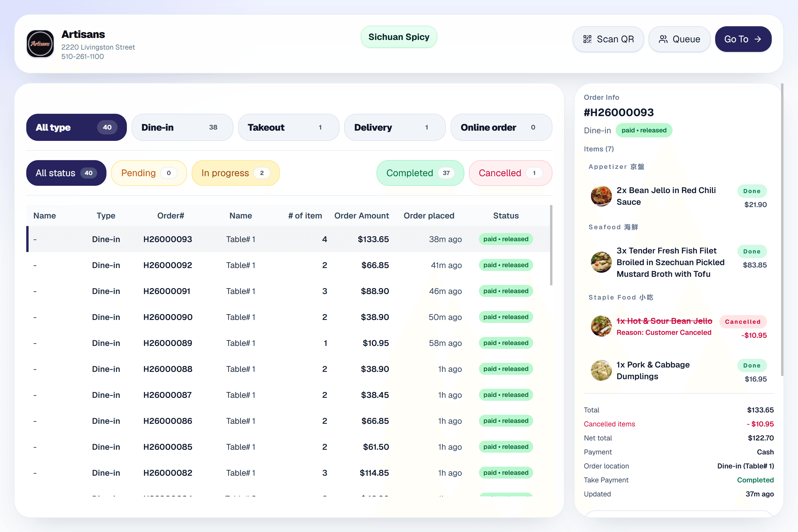
Task: Click Cancelled badge for Hot & Sour Bean Jello
Action: point(743,322)
